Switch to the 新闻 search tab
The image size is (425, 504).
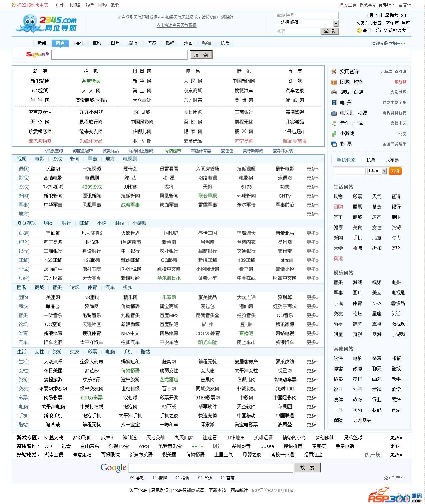[x=42, y=43]
